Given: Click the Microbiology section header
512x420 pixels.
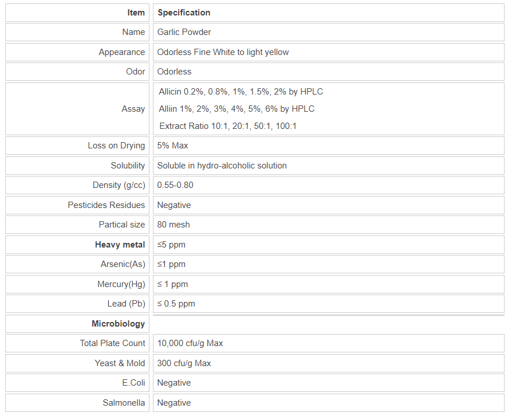Looking at the screenshot, I should (x=118, y=324).
